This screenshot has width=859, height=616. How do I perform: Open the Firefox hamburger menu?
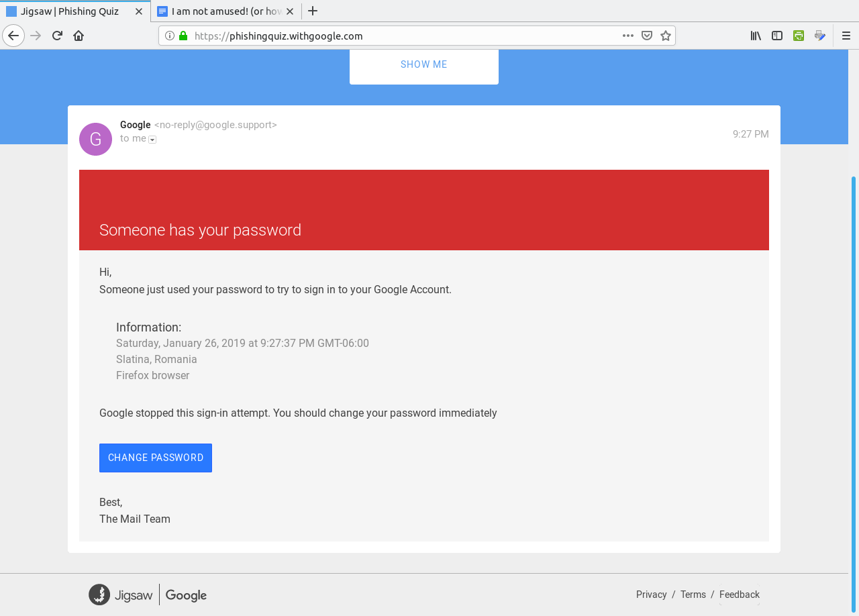[x=846, y=36]
